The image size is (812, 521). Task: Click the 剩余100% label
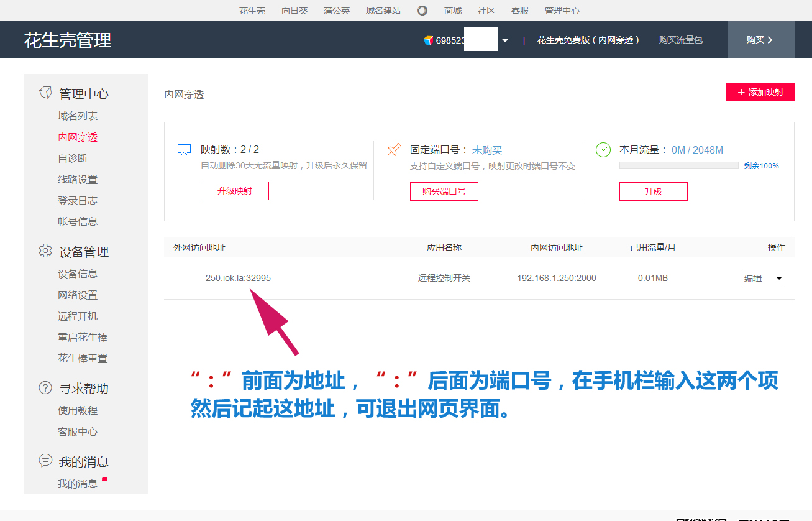coord(762,166)
